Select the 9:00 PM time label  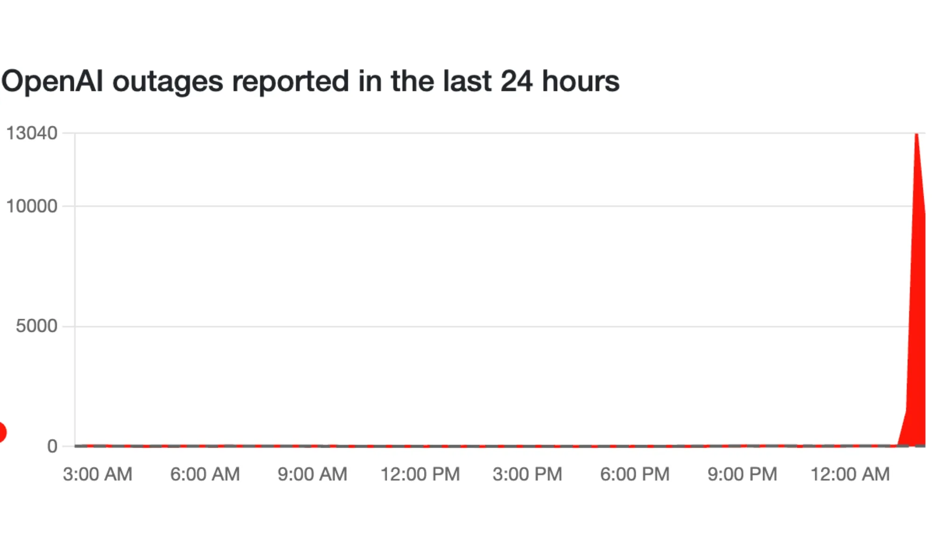pos(742,475)
